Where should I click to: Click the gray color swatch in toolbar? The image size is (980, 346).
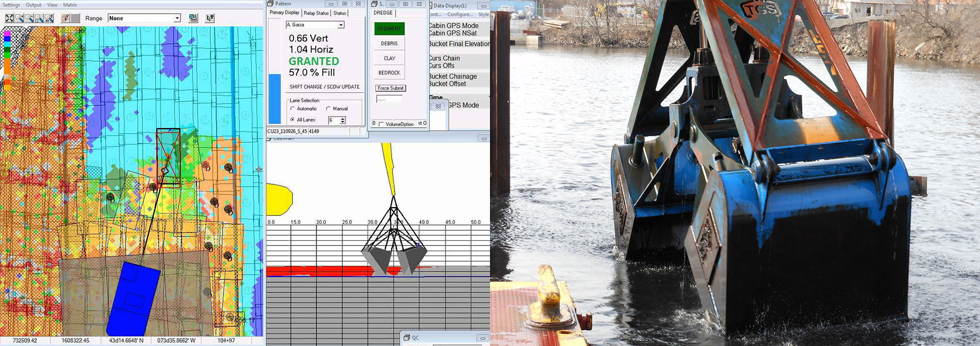[x=75, y=18]
